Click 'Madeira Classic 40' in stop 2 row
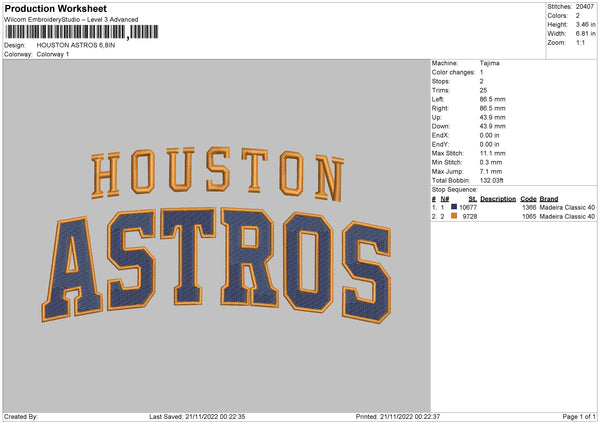600x424 pixels. point(567,217)
